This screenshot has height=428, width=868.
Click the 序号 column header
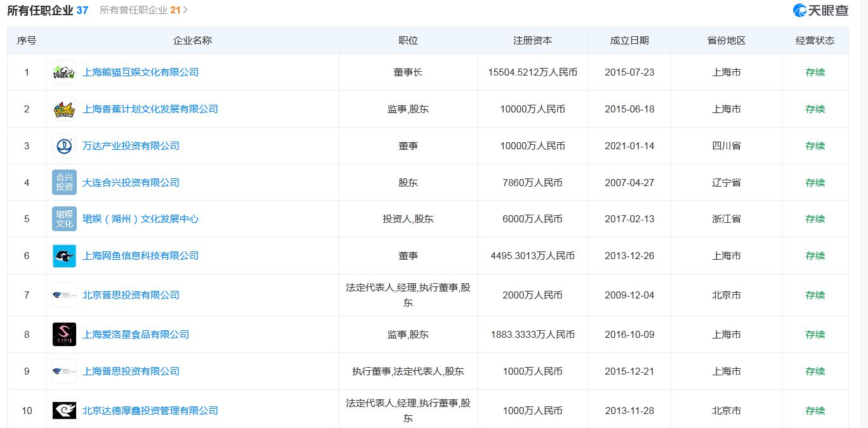click(27, 41)
